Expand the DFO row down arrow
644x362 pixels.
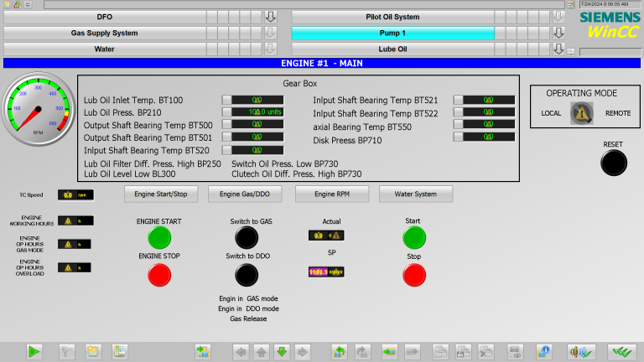pyautogui.click(x=270, y=17)
